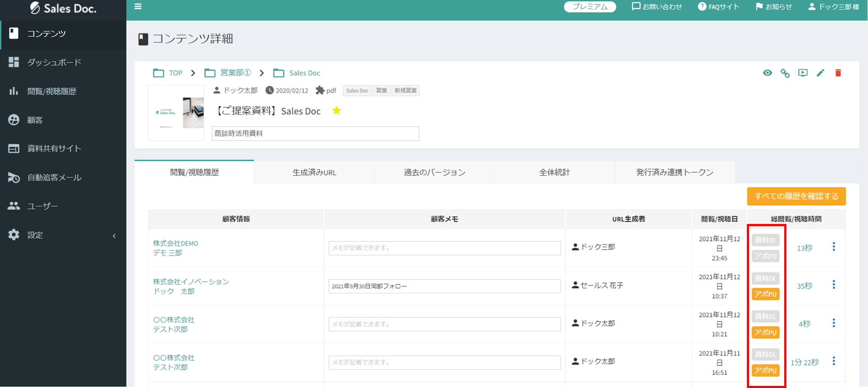
Task: Click the memo field for 株式会社DEMO row
Action: click(x=444, y=248)
